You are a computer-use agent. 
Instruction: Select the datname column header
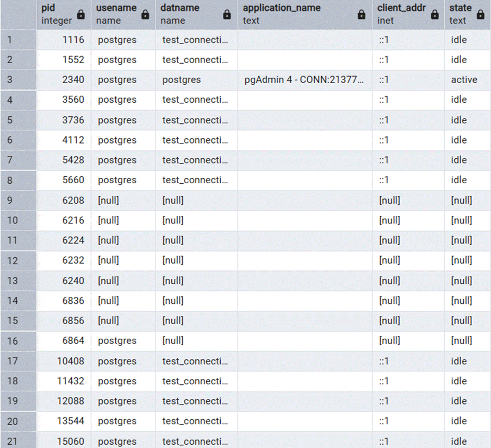coord(196,15)
